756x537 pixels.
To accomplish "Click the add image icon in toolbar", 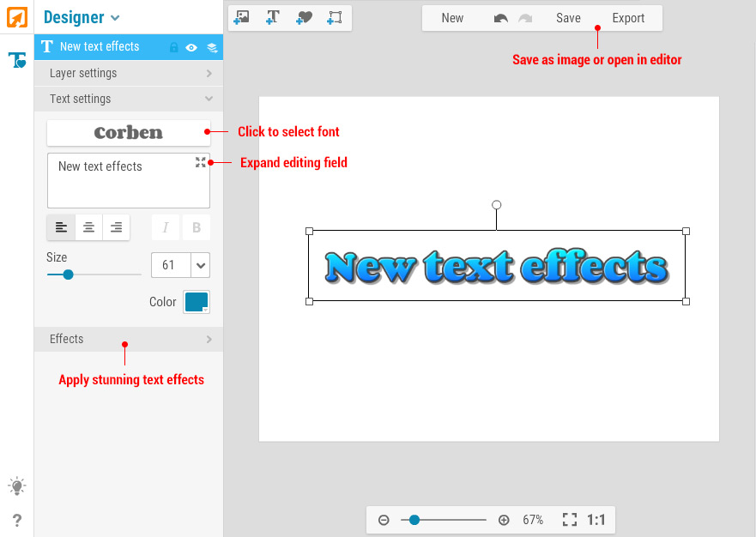I will pos(242,17).
